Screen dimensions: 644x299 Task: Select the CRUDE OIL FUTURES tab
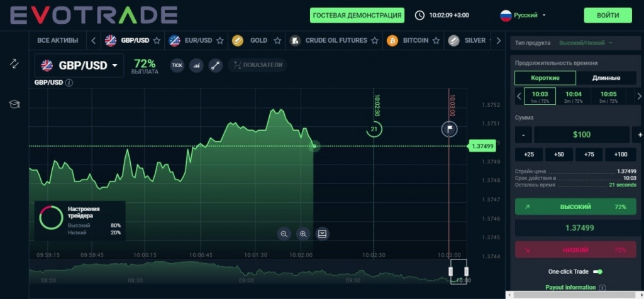coord(334,41)
